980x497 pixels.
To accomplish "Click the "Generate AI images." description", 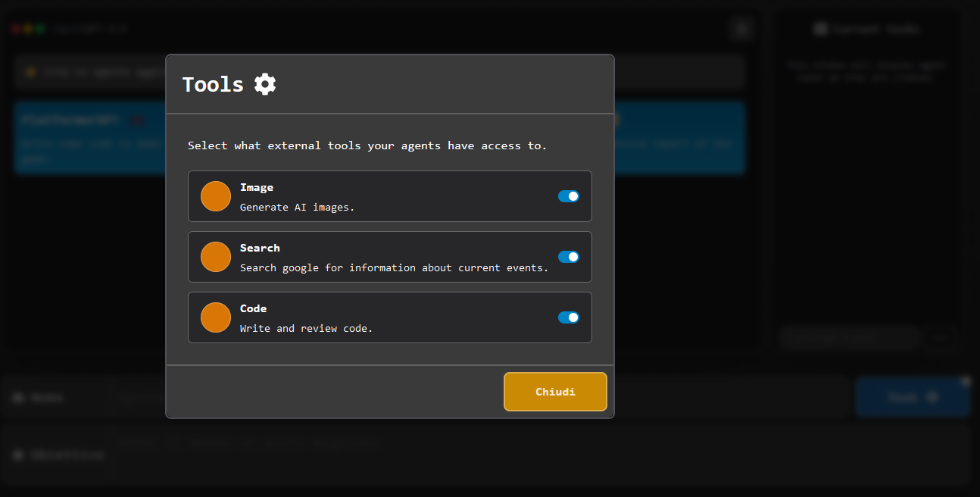I will click(x=297, y=207).
